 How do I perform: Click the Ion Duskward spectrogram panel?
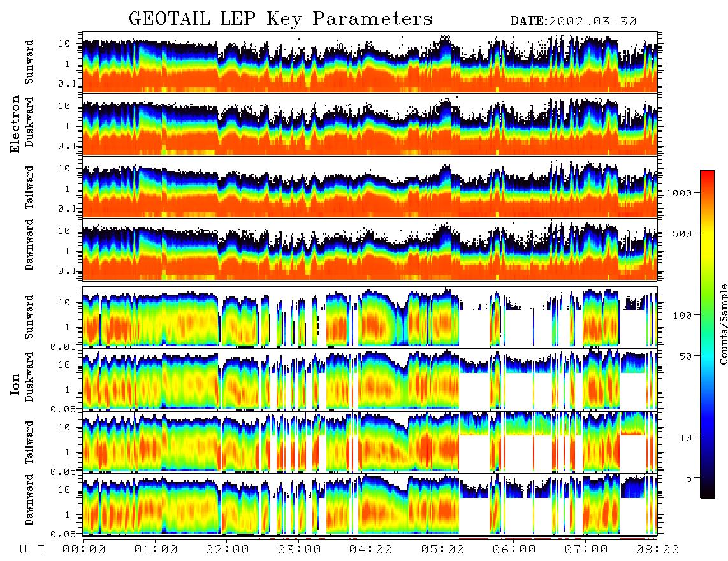(x=370, y=379)
